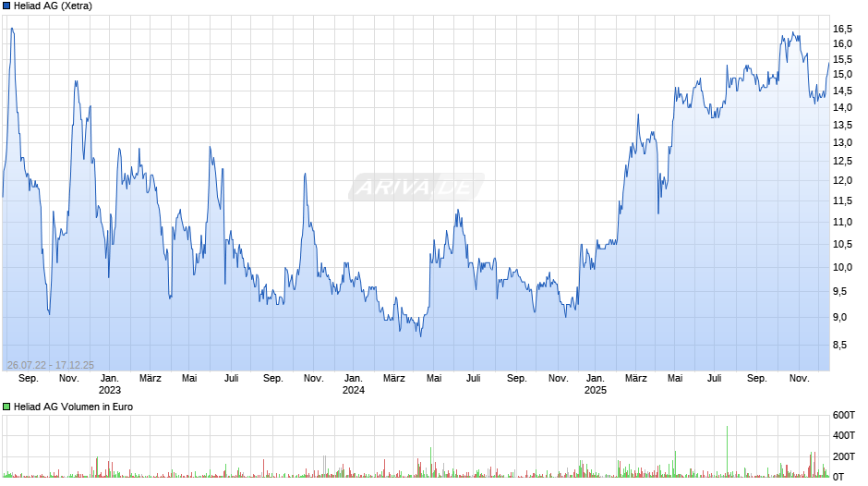Click the 14,5 price axis label
This screenshot has height=486, width=868.
click(x=842, y=91)
